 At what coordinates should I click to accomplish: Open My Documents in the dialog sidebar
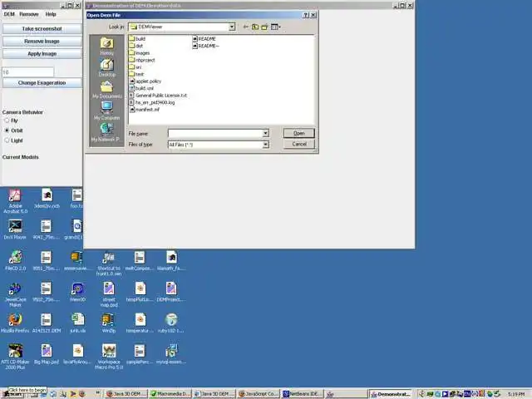click(x=106, y=90)
